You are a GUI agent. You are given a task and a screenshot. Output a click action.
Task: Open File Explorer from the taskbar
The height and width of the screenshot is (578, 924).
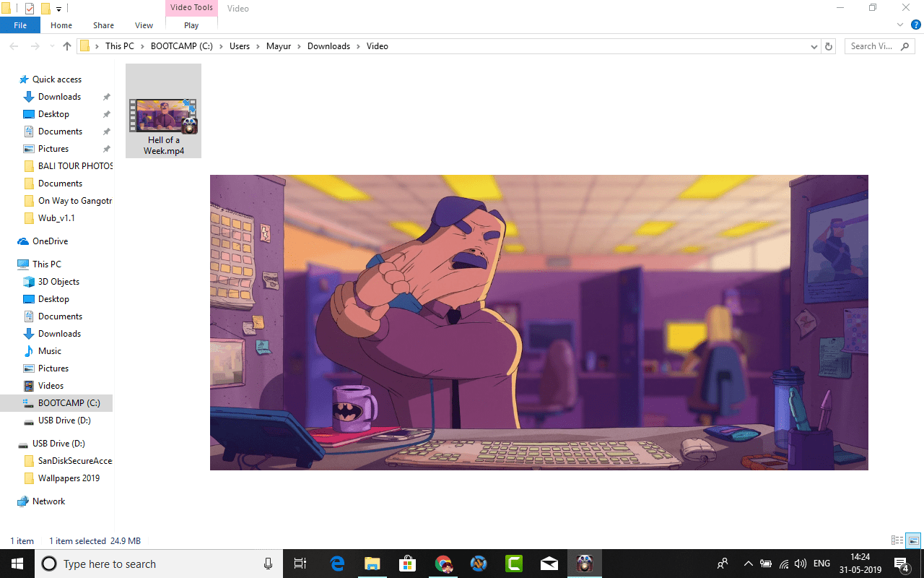pos(372,564)
